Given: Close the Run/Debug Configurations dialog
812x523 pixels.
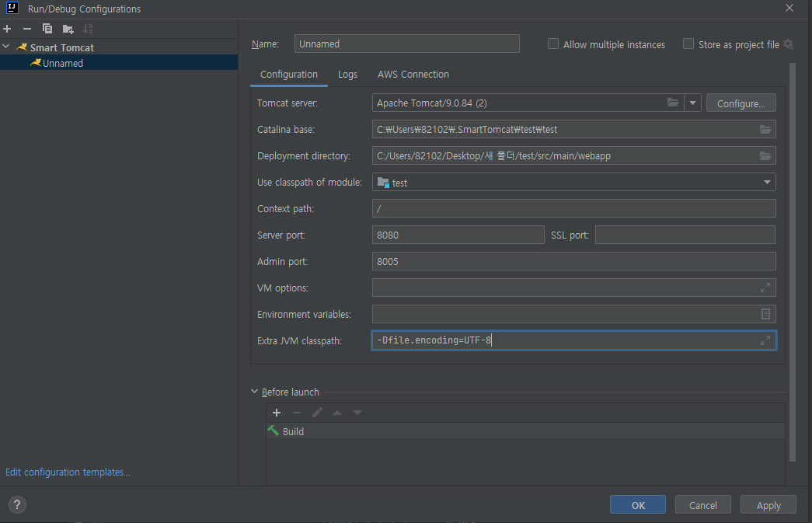Looking at the screenshot, I should coord(789,8).
